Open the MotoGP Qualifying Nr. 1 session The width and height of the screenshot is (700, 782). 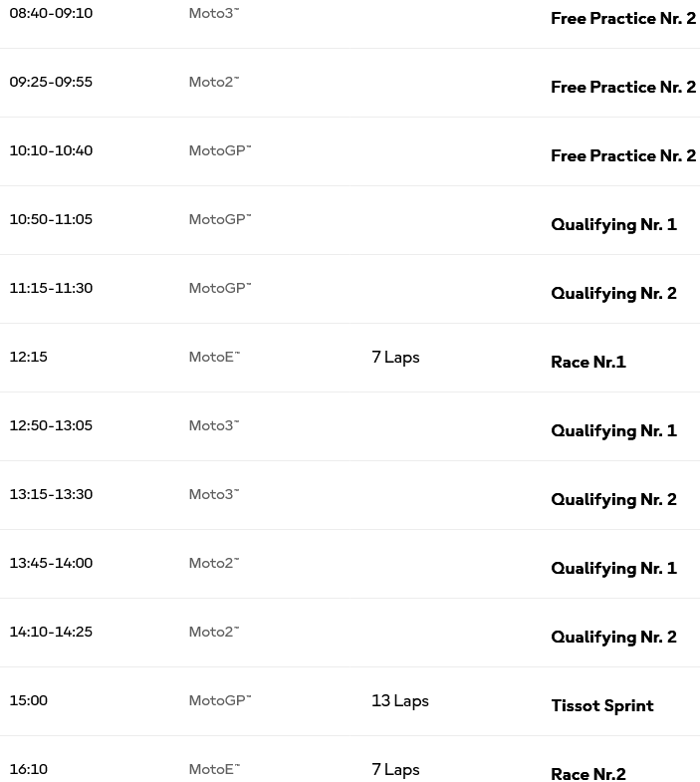[613, 225]
